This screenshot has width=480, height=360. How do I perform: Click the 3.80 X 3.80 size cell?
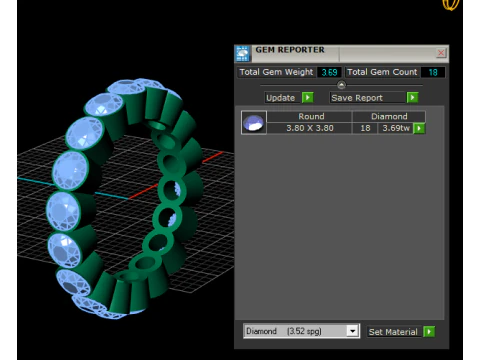310,128
